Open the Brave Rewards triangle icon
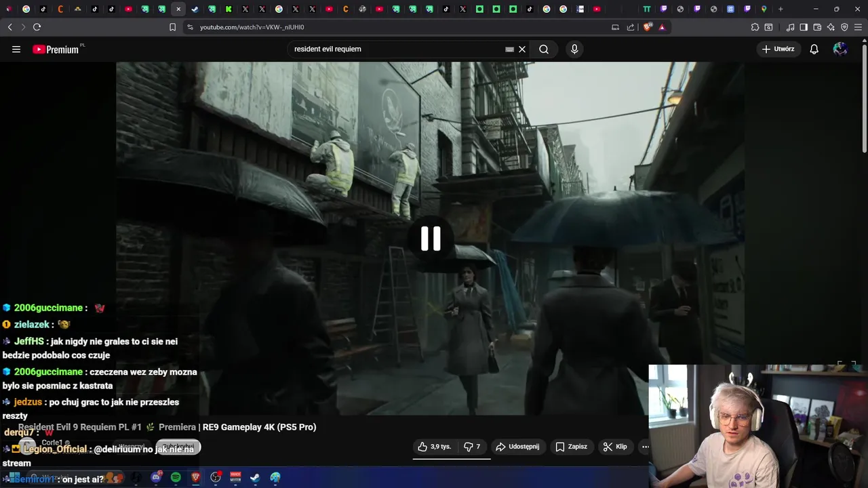This screenshot has height=488, width=868. click(662, 27)
